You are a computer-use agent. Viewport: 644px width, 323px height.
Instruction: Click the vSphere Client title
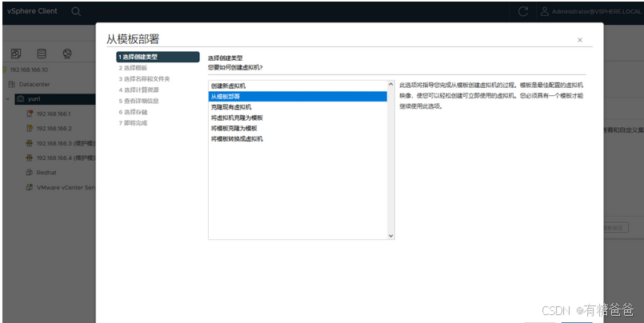32,11
